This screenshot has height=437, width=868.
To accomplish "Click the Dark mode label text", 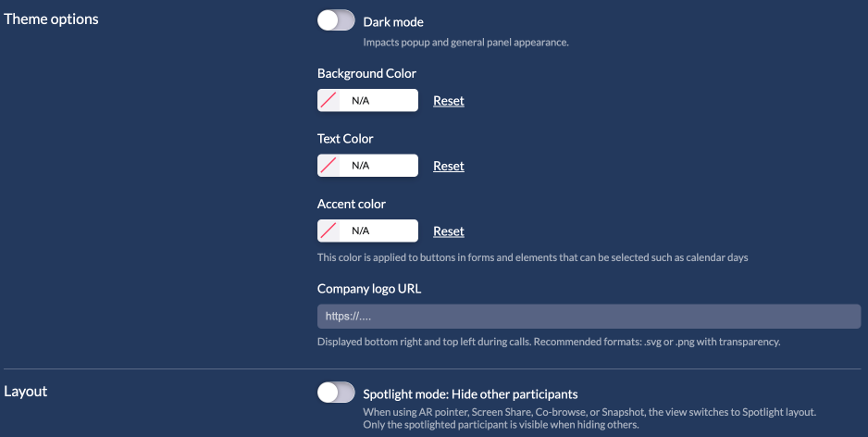I will (393, 22).
